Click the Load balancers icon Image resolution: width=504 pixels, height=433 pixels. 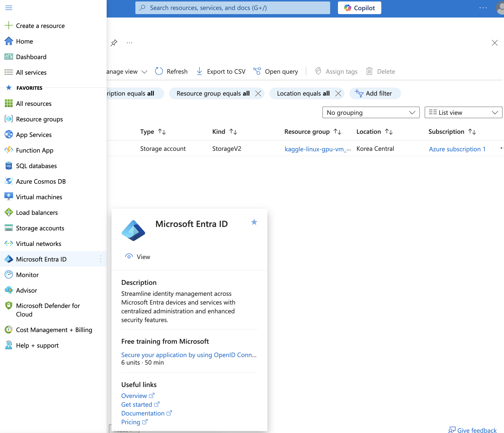coord(9,212)
